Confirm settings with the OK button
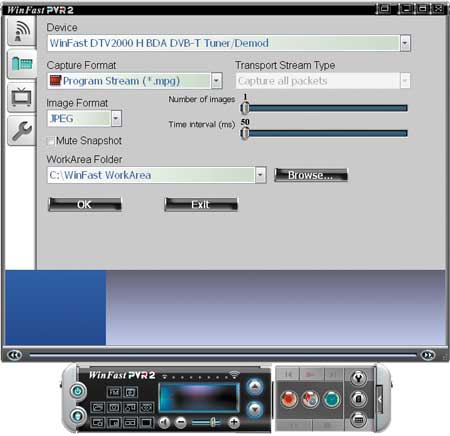Image resolution: width=450 pixels, height=436 pixels. 85,204
